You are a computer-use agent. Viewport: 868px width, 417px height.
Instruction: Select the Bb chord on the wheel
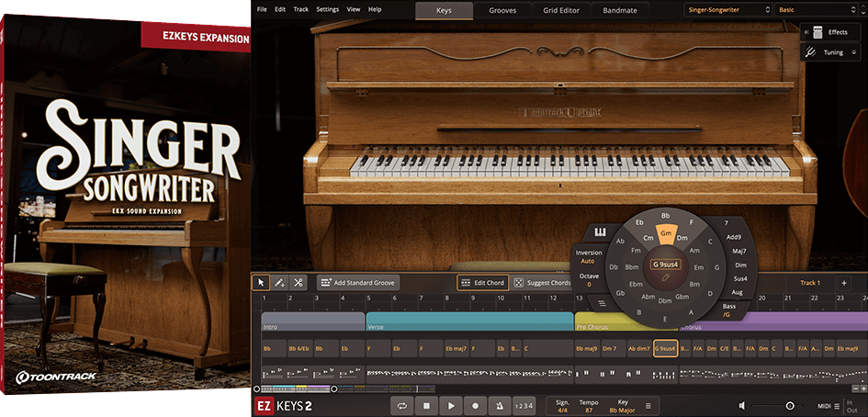665,216
